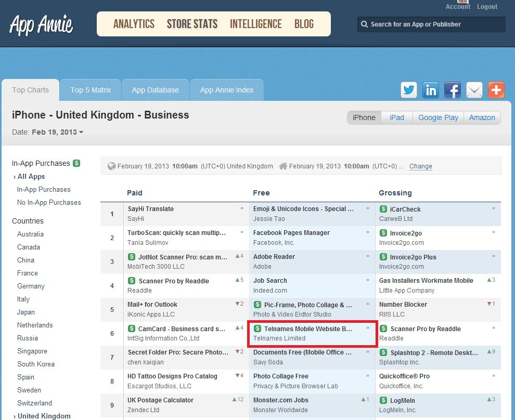Open Gas Installers Workmate Mobile entry
The image size is (515, 420).
[426, 281]
